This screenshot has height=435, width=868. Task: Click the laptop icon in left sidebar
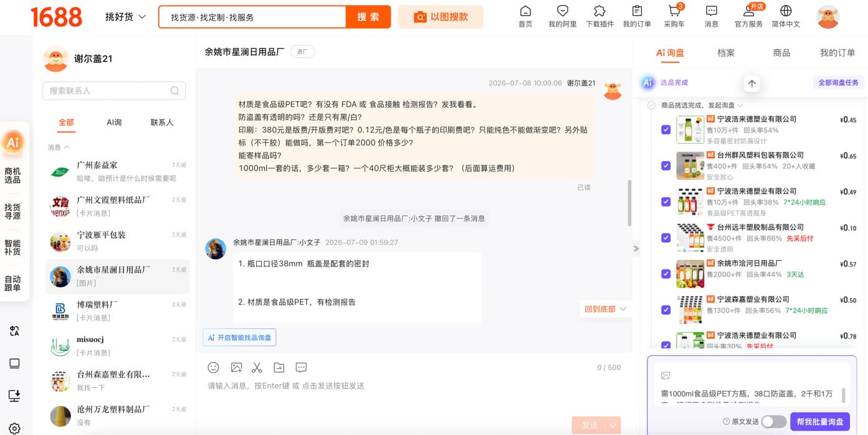coord(15,364)
